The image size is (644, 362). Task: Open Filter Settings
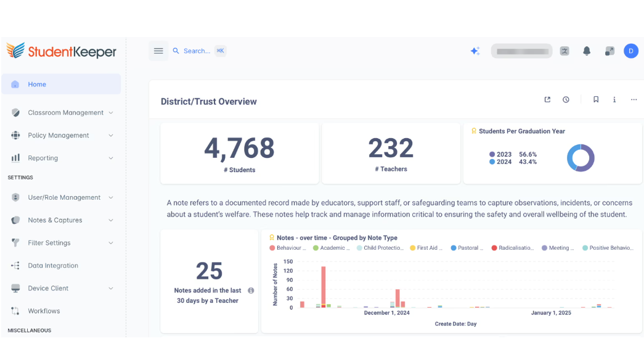61,243
